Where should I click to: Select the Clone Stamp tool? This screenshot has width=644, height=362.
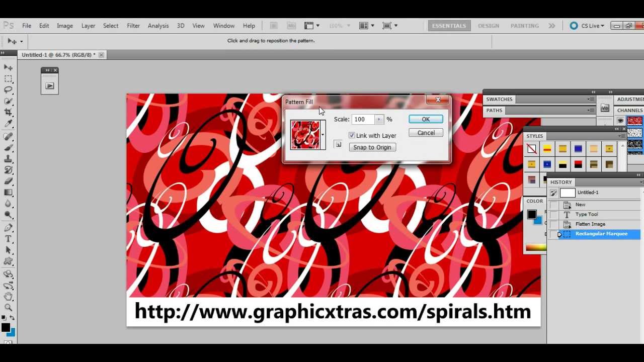coord(8,158)
